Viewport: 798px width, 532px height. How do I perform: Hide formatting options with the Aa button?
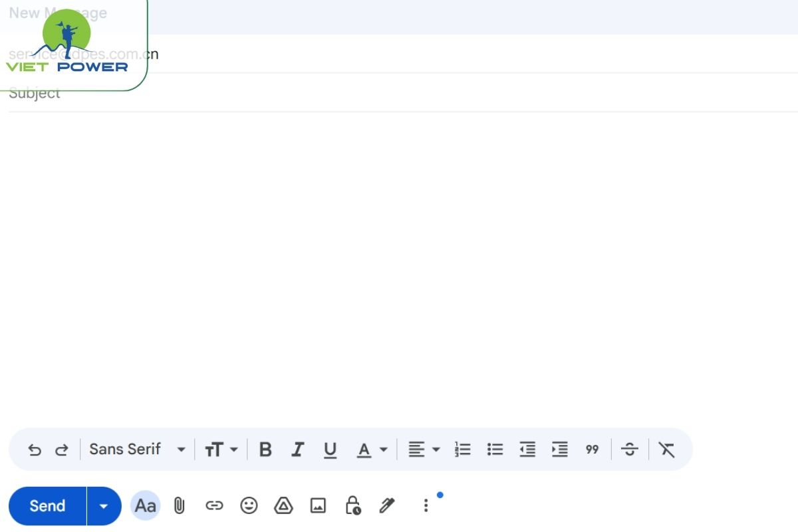(145, 505)
